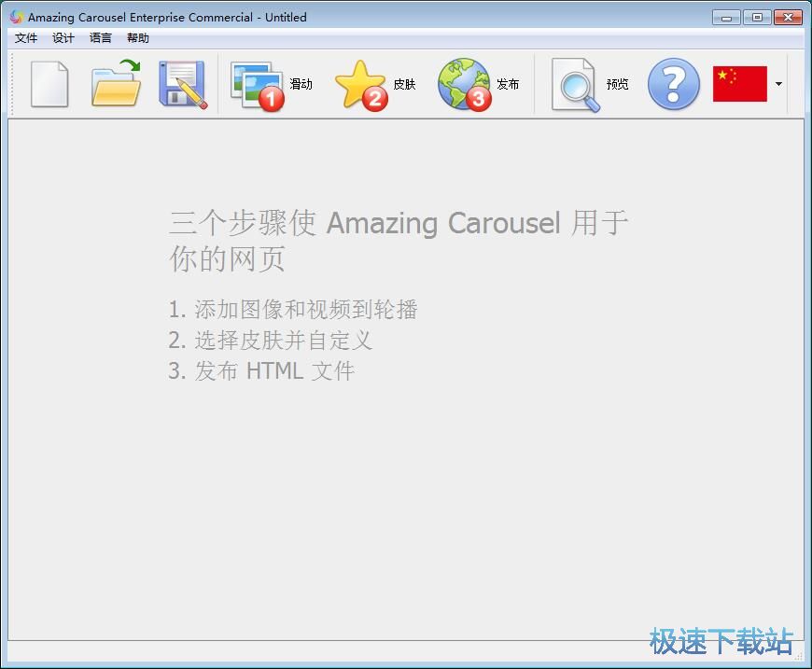Screen dimensions: 812x669
Task: Open the 语言 menu
Action: (101, 38)
